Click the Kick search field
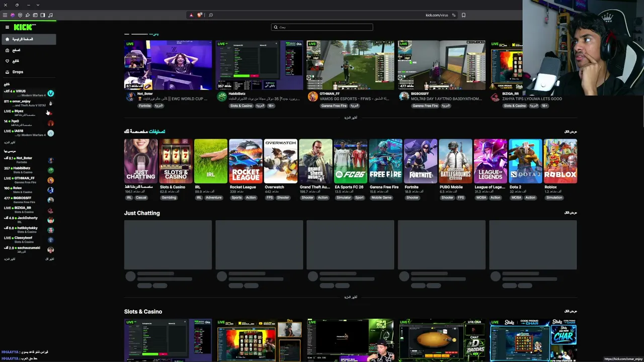This screenshot has height=362, width=644. pos(322,27)
